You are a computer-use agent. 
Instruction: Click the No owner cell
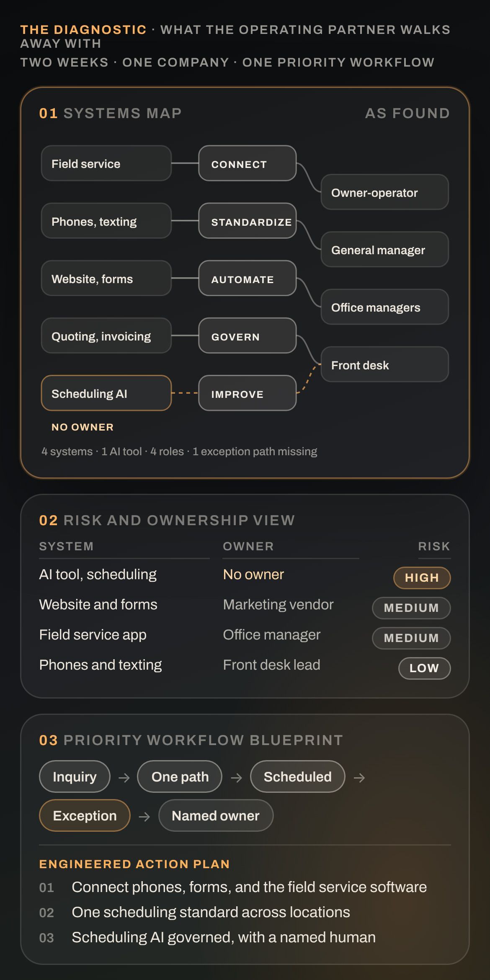tap(253, 574)
